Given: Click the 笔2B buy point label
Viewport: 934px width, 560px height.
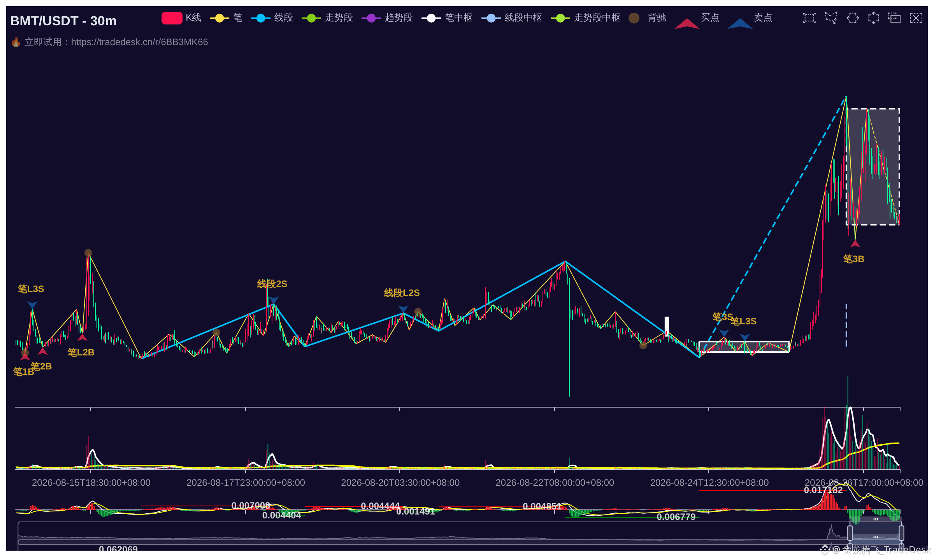Looking at the screenshot, I should click(x=41, y=366).
